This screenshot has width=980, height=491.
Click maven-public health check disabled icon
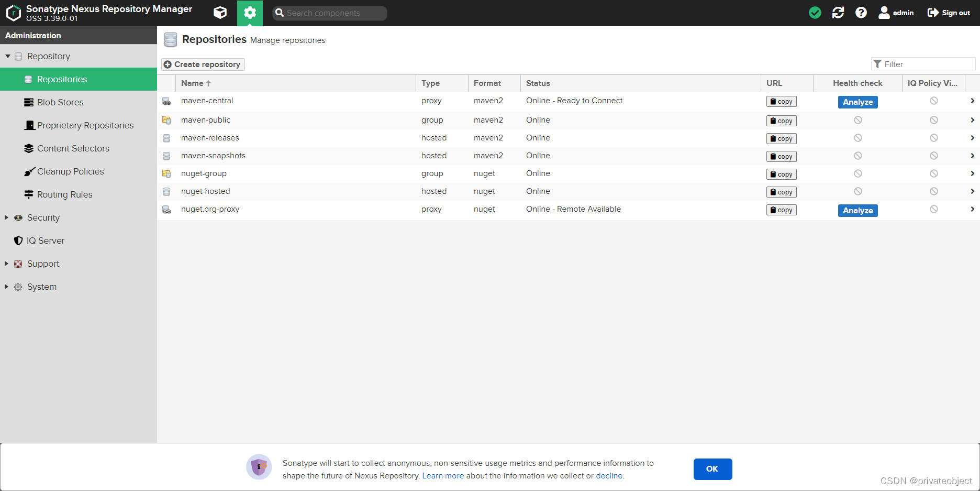[x=858, y=120]
